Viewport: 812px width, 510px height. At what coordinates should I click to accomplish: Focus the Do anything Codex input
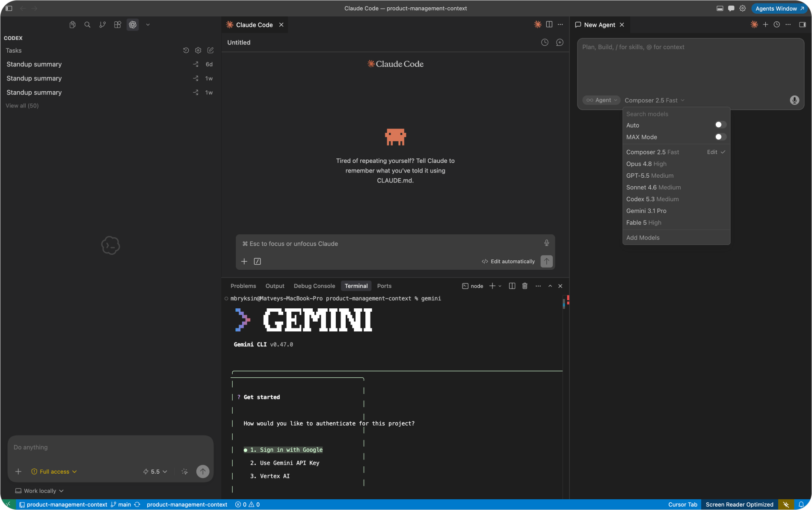pyautogui.click(x=110, y=447)
